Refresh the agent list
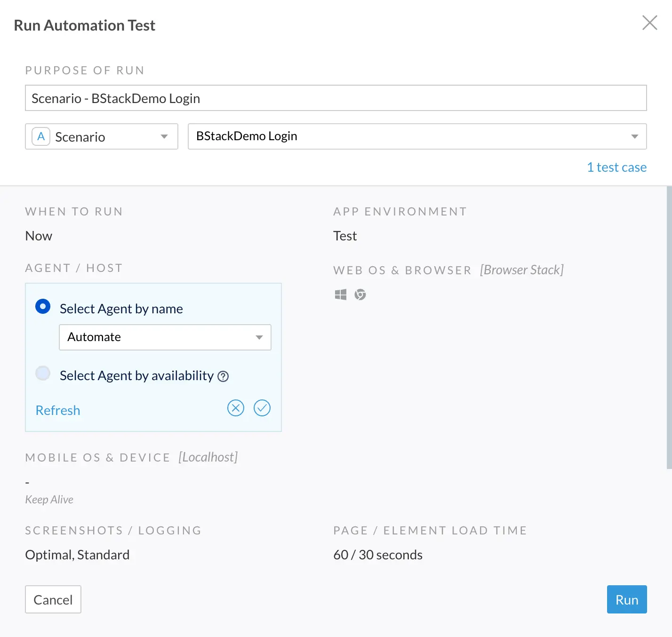The width and height of the screenshot is (672, 637). coord(58,410)
